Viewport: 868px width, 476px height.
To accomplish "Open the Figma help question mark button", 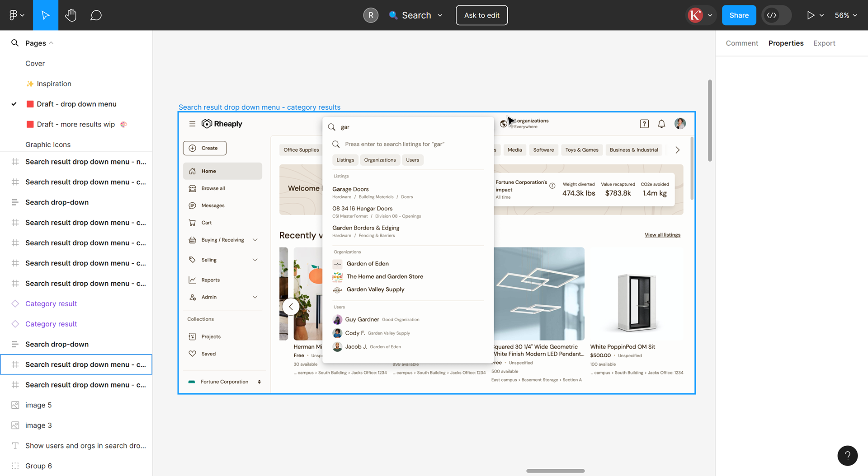I will pos(847,455).
